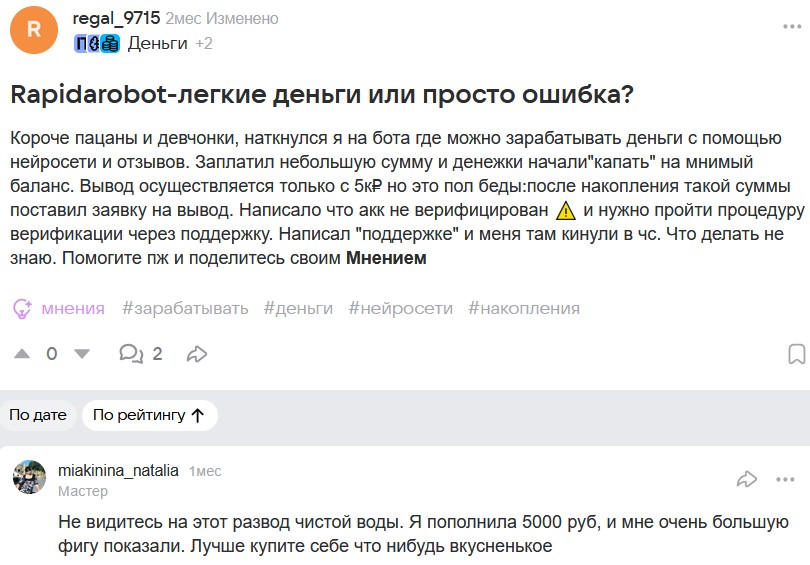Sort answers by По дате

38,415
